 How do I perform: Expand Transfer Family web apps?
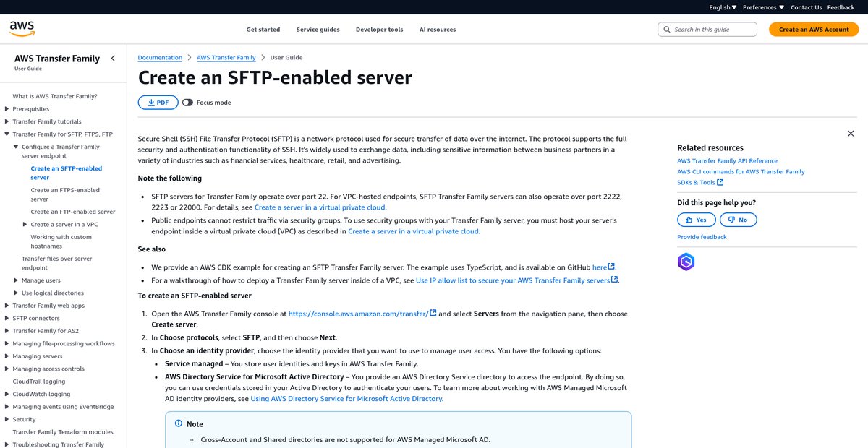tap(7, 306)
